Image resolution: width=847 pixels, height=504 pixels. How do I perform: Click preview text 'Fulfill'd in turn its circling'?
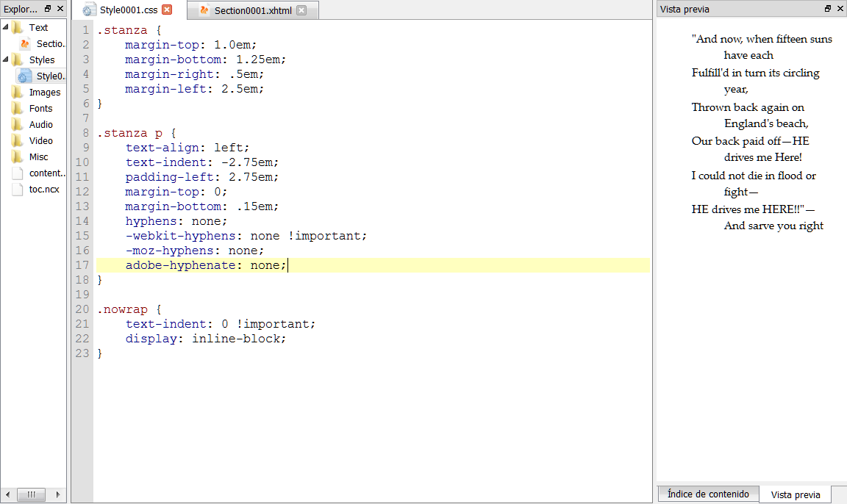[755, 73]
